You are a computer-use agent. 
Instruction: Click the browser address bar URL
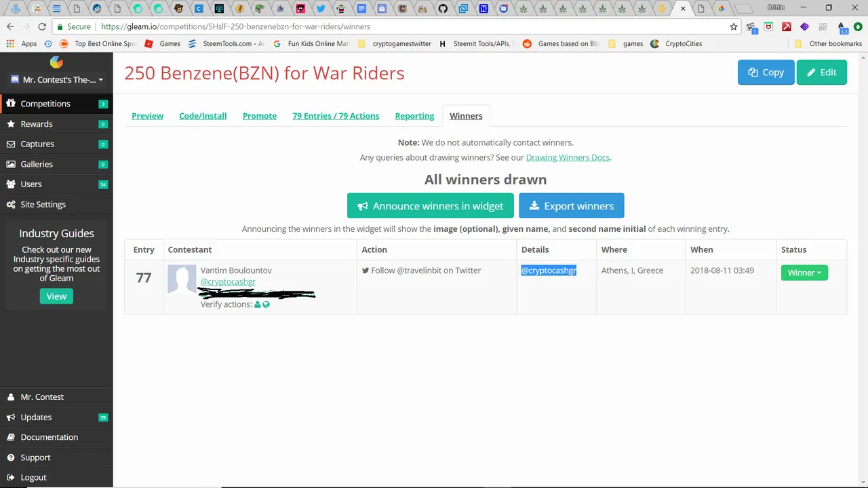pyautogui.click(x=235, y=26)
